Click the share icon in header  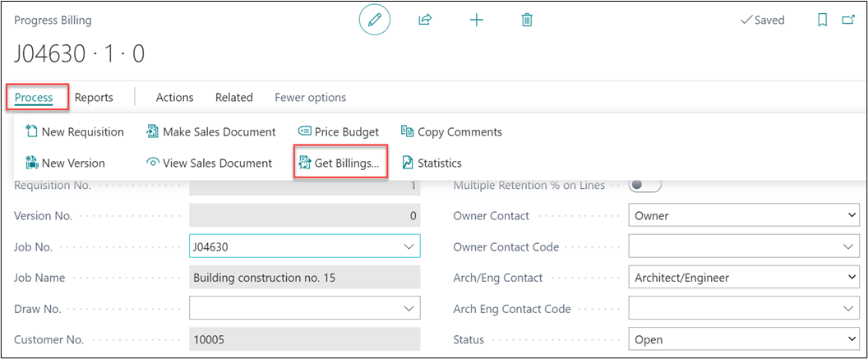click(425, 21)
